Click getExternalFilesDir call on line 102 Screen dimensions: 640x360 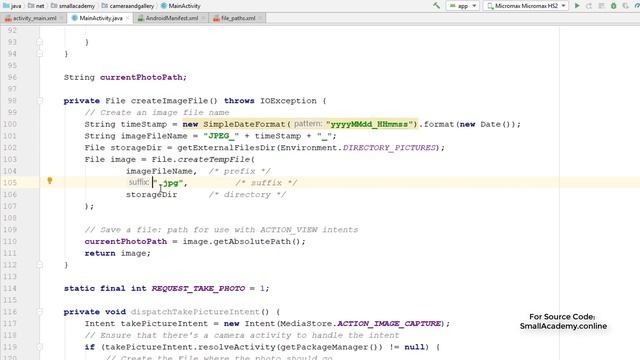[x=226, y=147]
